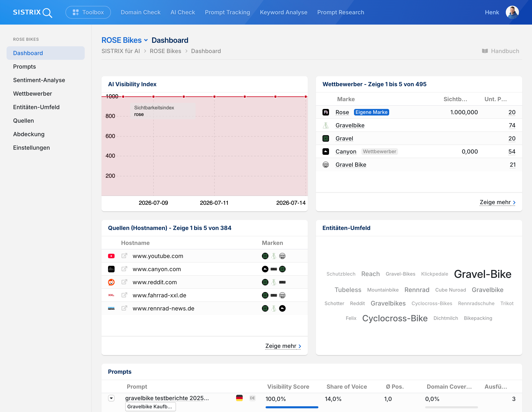532x412 pixels.
Task: Click the Visibility Score progress bar
Action: coord(292,407)
